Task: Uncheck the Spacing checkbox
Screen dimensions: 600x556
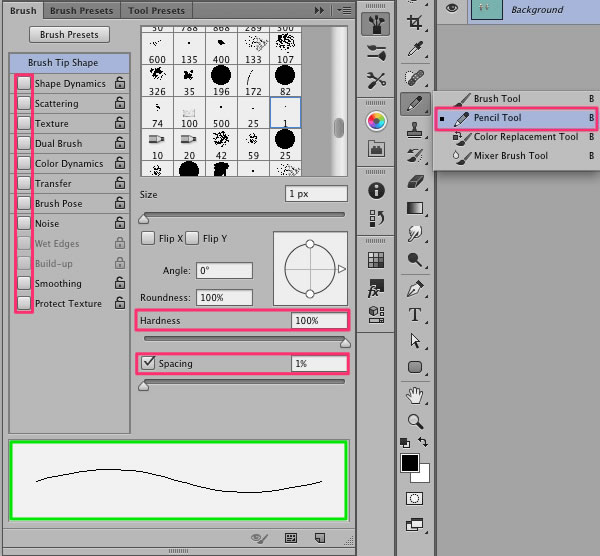Action: point(148,363)
